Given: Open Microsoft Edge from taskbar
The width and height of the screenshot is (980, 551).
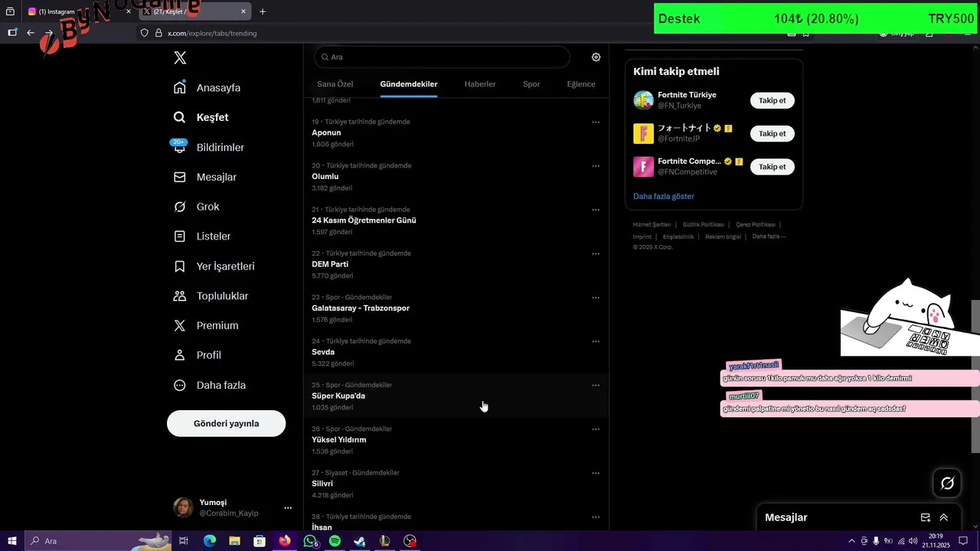Looking at the screenshot, I should pyautogui.click(x=209, y=541).
